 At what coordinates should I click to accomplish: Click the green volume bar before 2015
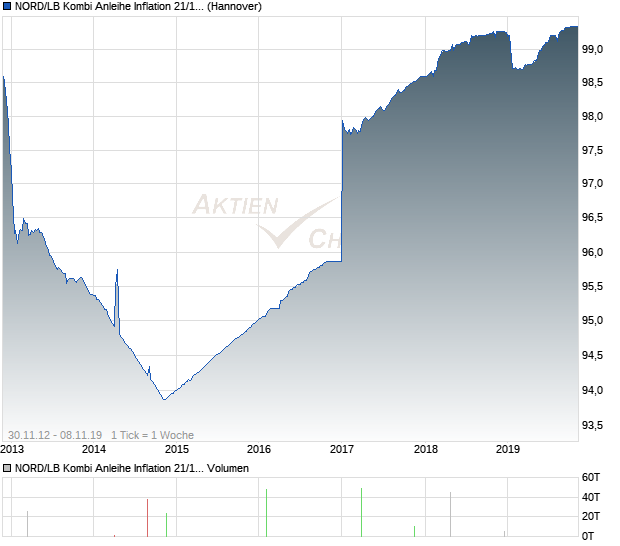tap(166, 525)
